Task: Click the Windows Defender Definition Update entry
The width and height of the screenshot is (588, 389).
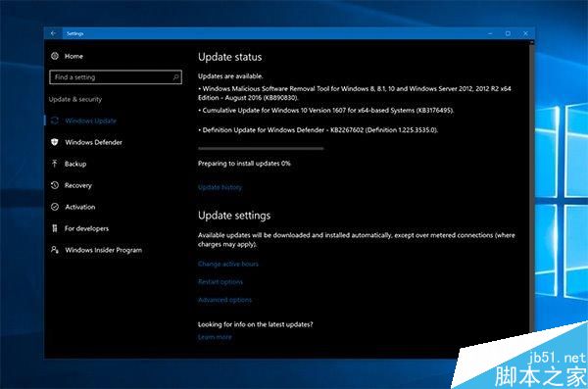Action: coord(318,130)
